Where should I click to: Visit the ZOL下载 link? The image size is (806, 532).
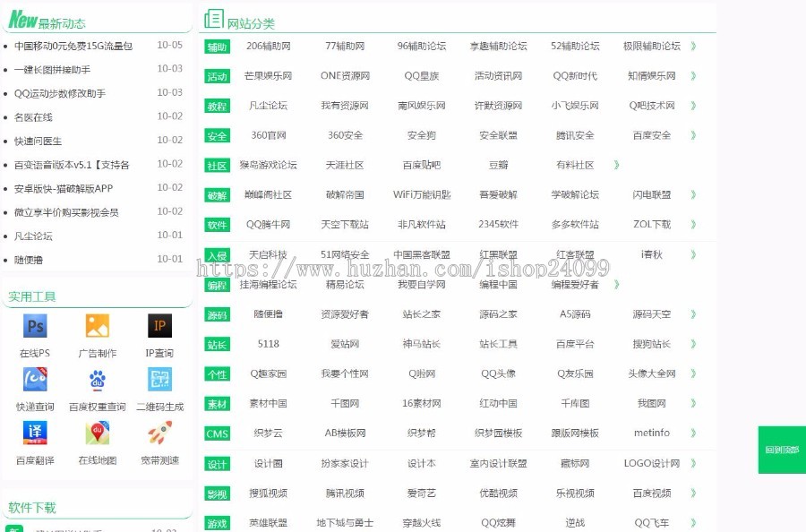(652, 225)
